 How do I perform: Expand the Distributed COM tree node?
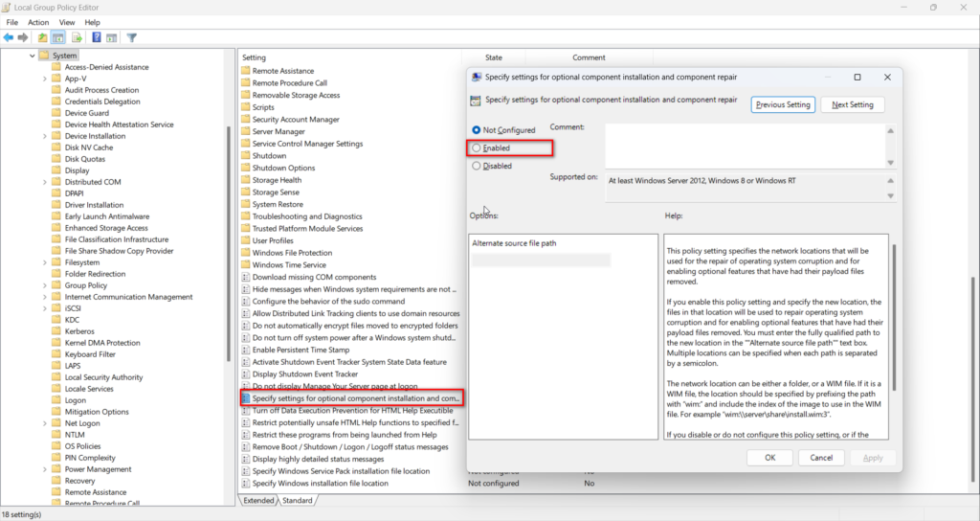[x=44, y=182]
